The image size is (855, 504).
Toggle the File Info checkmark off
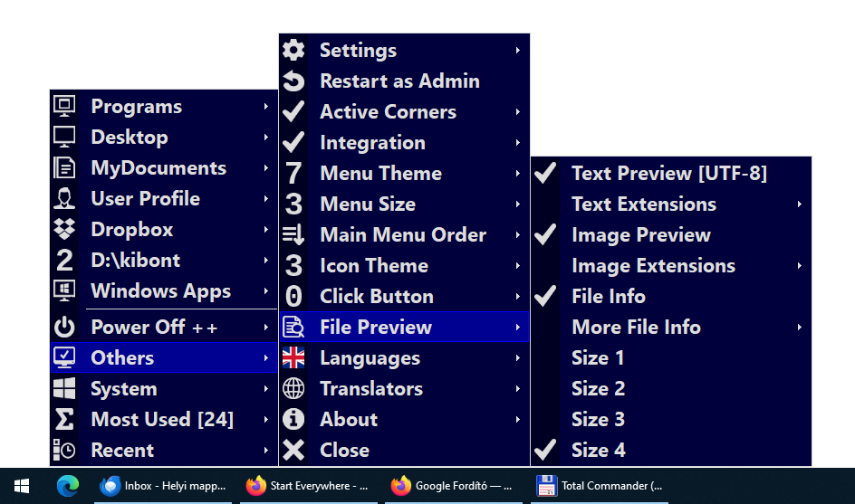coord(608,297)
